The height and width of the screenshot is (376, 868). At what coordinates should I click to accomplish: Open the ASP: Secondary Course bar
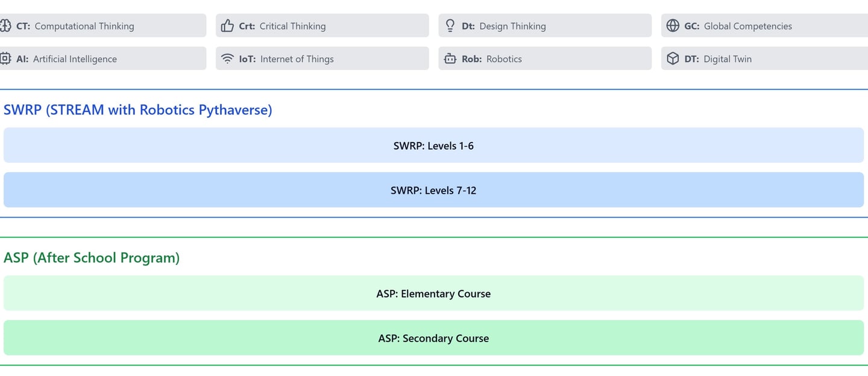(433, 337)
